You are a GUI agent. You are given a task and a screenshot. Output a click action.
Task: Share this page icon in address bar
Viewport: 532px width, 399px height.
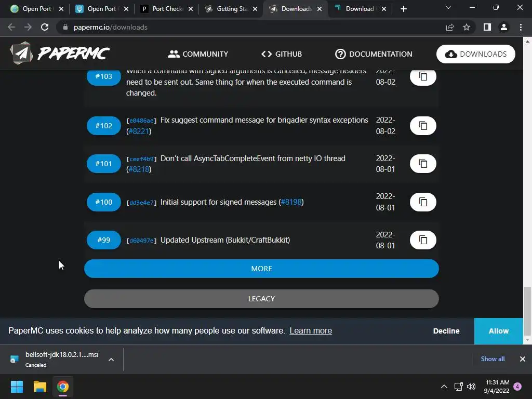coord(450,27)
